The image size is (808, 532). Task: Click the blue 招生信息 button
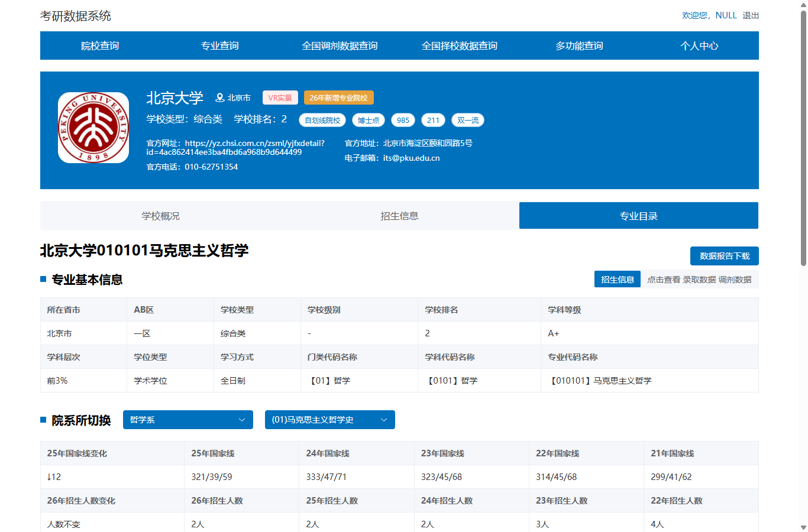pyautogui.click(x=618, y=280)
